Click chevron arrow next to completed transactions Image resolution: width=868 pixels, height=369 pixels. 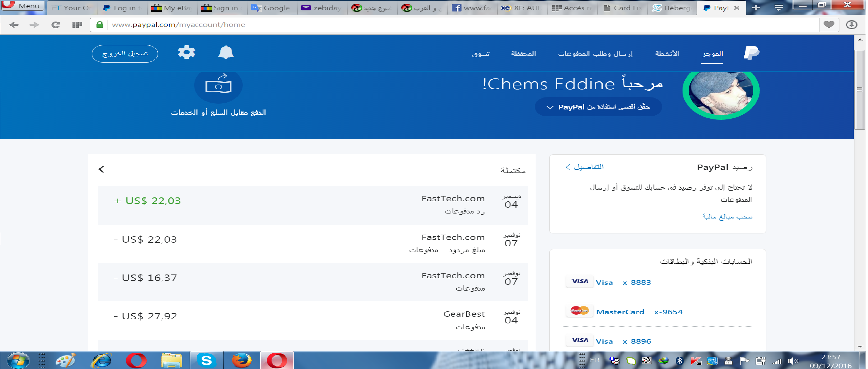click(101, 169)
